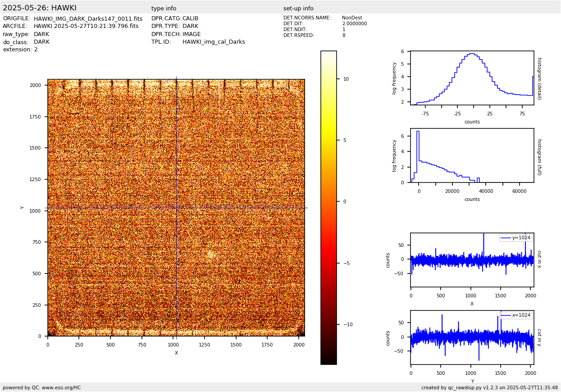Viewport: 561px width, 392px height.
Task: Click the 'histogram (detail)' side label
Action: tap(539, 78)
